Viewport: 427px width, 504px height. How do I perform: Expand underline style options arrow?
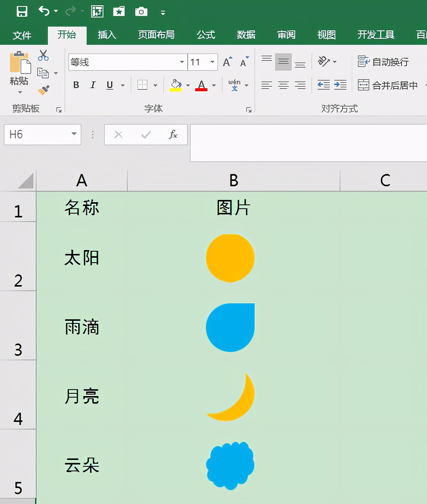(123, 86)
